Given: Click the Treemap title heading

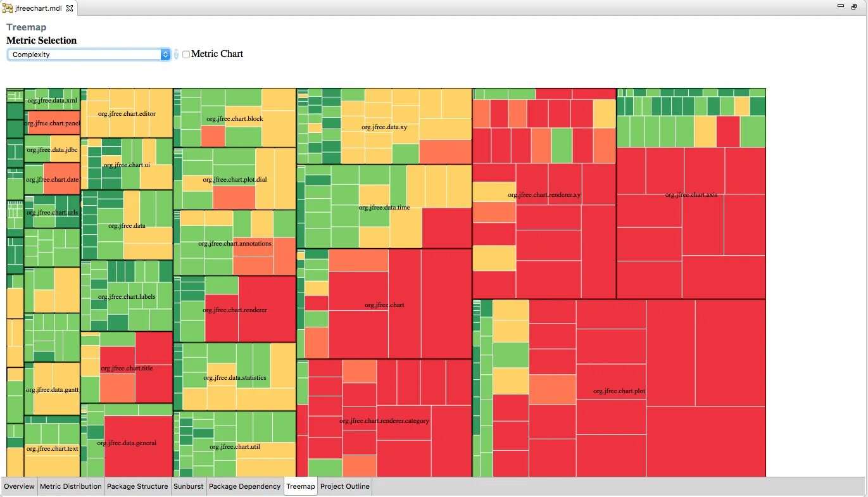Looking at the screenshot, I should coord(26,27).
